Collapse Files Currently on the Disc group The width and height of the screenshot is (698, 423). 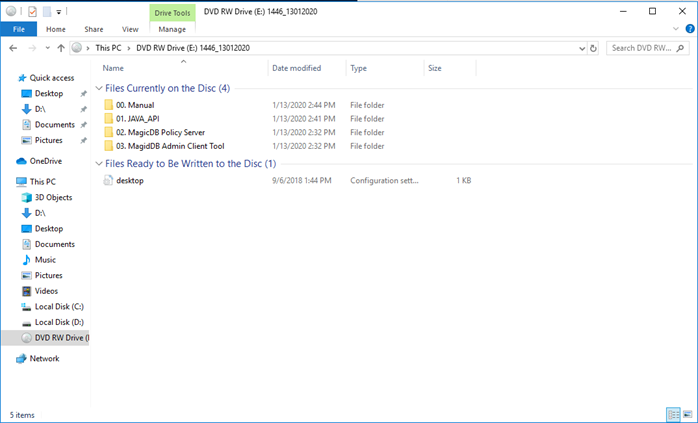pos(99,88)
